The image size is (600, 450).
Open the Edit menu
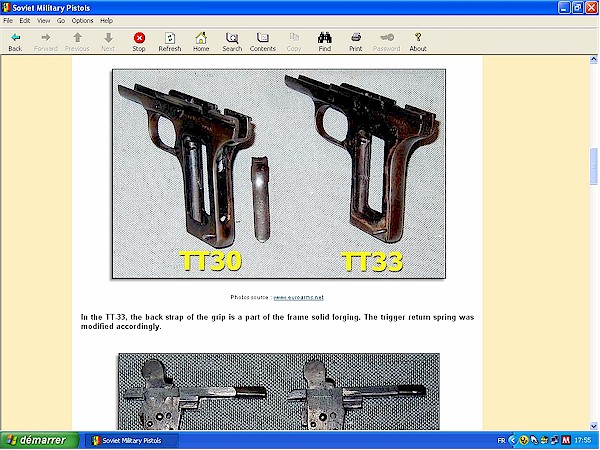(25, 21)
